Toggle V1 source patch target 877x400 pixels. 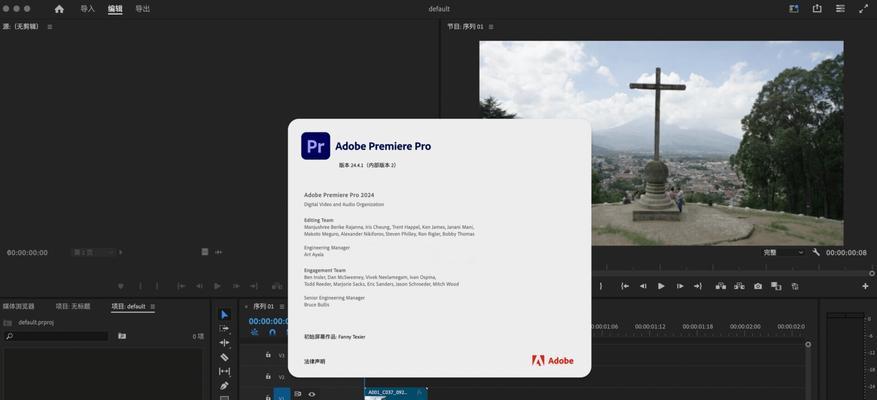tap(282, 396)
